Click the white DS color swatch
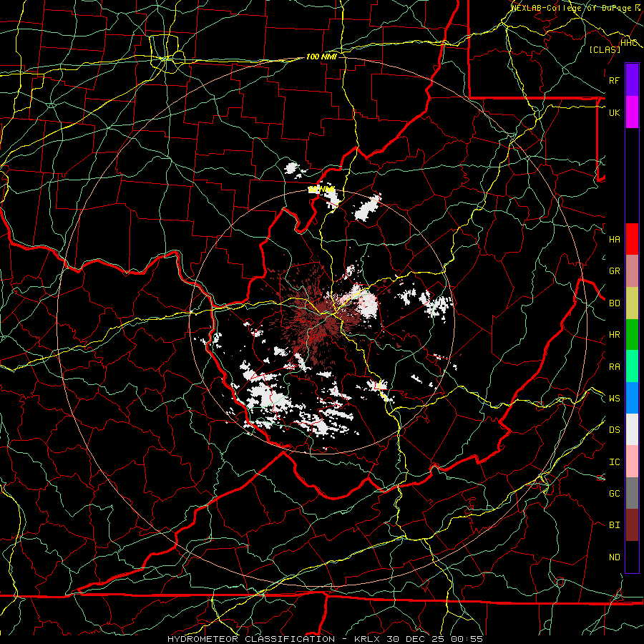 [x=632, y=429]
